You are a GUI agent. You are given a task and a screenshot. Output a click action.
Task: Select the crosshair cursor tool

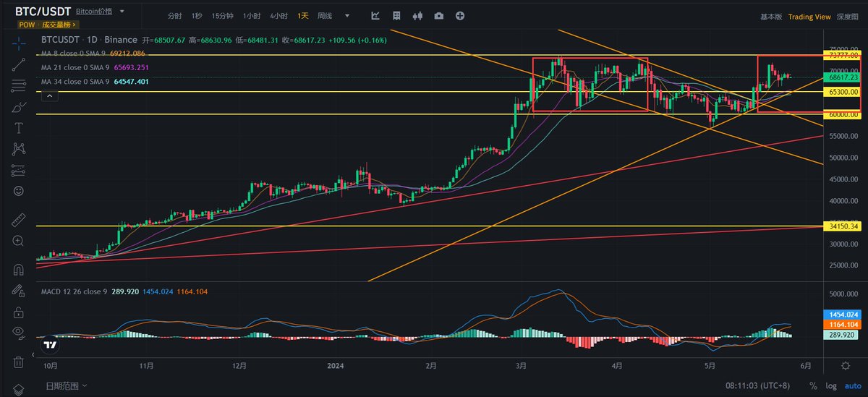point(19,43)
